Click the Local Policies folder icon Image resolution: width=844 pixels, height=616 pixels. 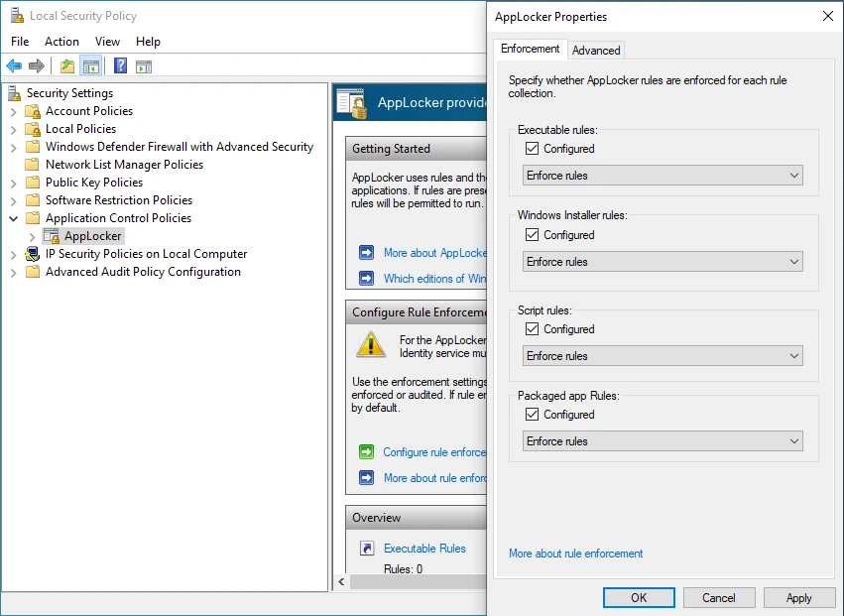coord(33,129)
